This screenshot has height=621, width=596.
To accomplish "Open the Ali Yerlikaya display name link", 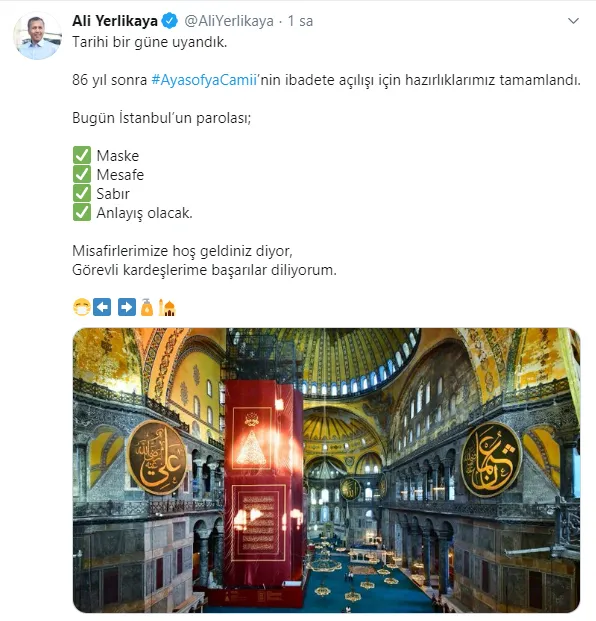I will point(115,21).
